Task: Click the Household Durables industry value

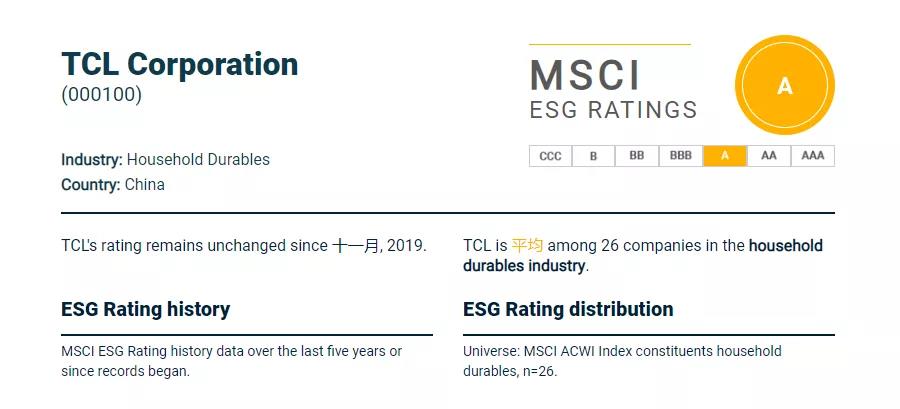Action: click(x=198, y=159)
